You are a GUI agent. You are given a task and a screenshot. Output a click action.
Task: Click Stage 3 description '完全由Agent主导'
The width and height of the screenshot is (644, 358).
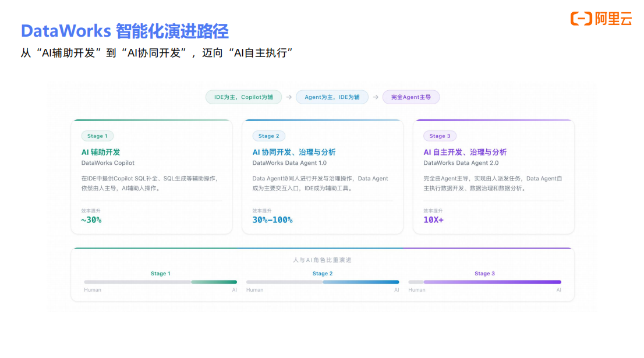click(x=493, y=183)
